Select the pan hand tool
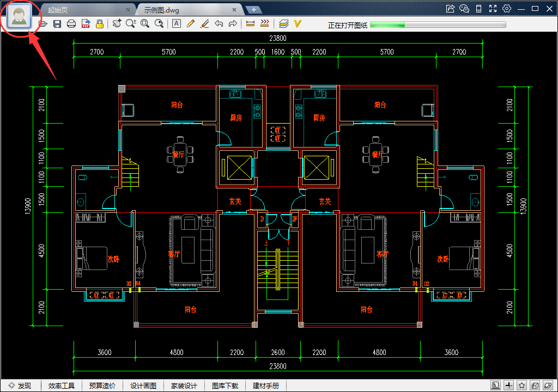This screenshot has height=392, width=558. tap(117, 23)
